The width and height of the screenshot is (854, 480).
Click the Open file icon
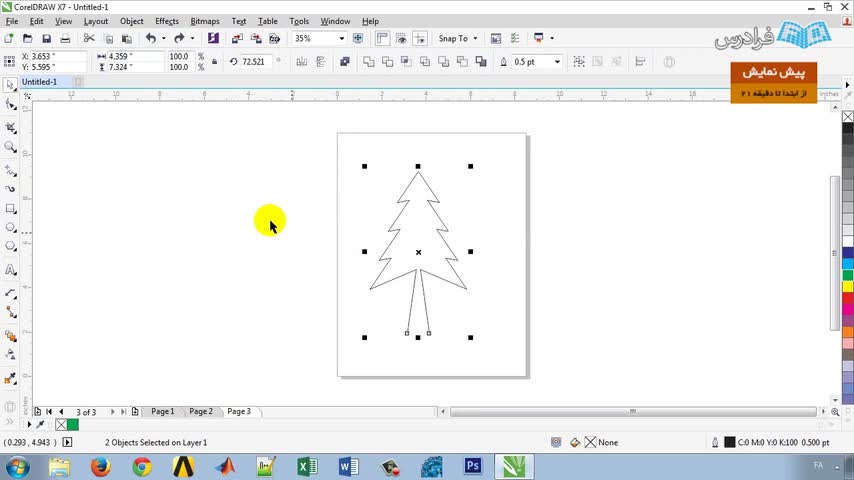[27, 39]
